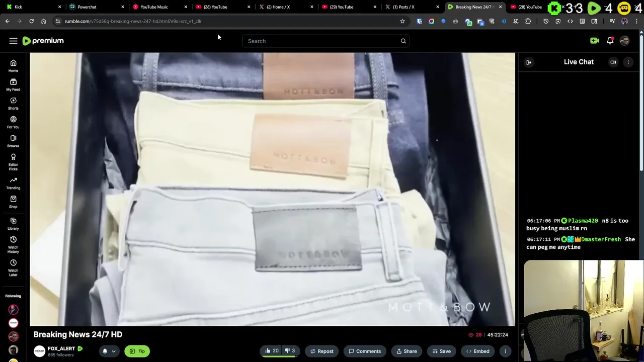
Task: Click the main video player
Action: coord(272,190)
